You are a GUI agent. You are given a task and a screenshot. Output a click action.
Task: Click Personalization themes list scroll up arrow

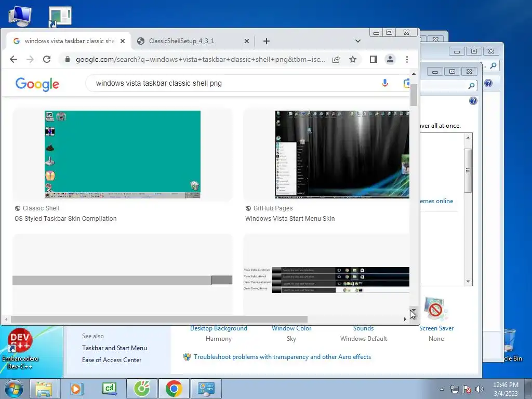tap(468, 137)
